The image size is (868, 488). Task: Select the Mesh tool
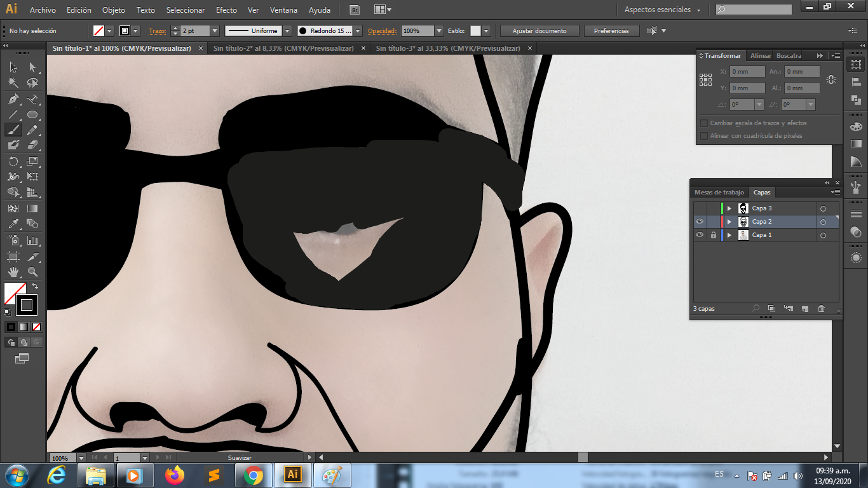tap(13, 208)
